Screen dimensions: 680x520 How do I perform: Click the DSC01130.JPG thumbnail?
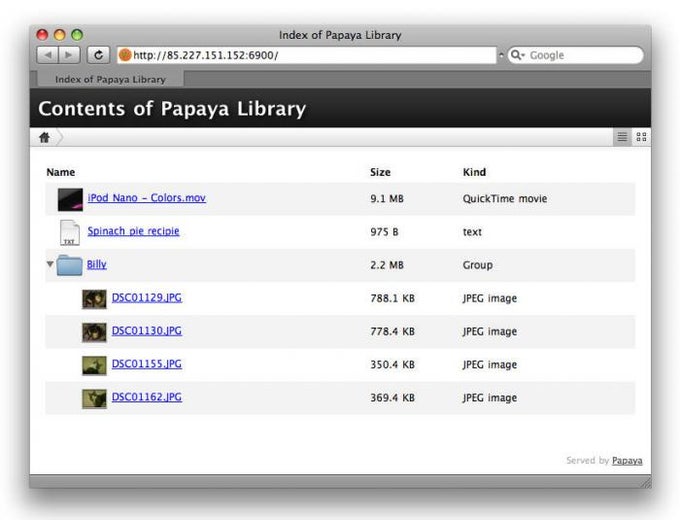[94, 333]
